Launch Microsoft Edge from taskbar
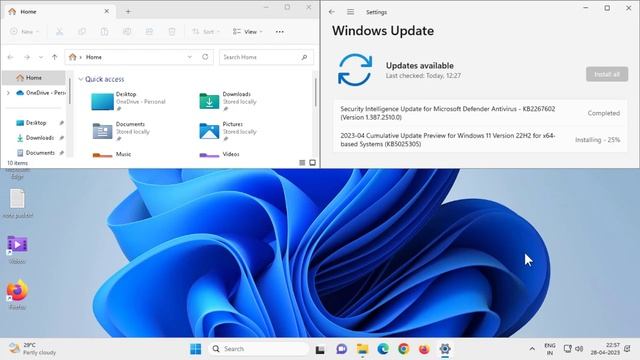Screen dimensions: 640x360 [x=383, y=349]
